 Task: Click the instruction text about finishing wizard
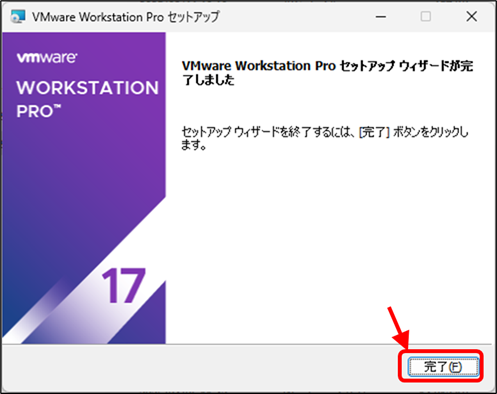pyautogui.click(x=325, y=138)
